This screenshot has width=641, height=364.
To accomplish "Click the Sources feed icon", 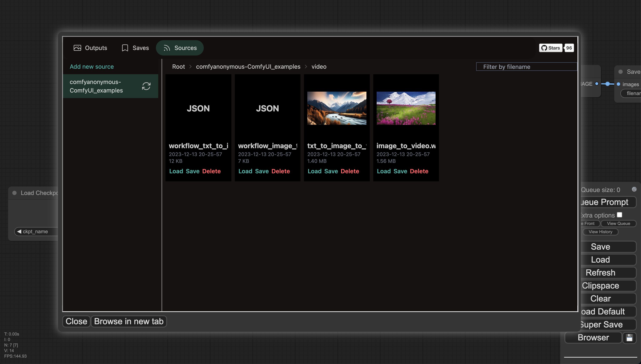I will (167, 48).
